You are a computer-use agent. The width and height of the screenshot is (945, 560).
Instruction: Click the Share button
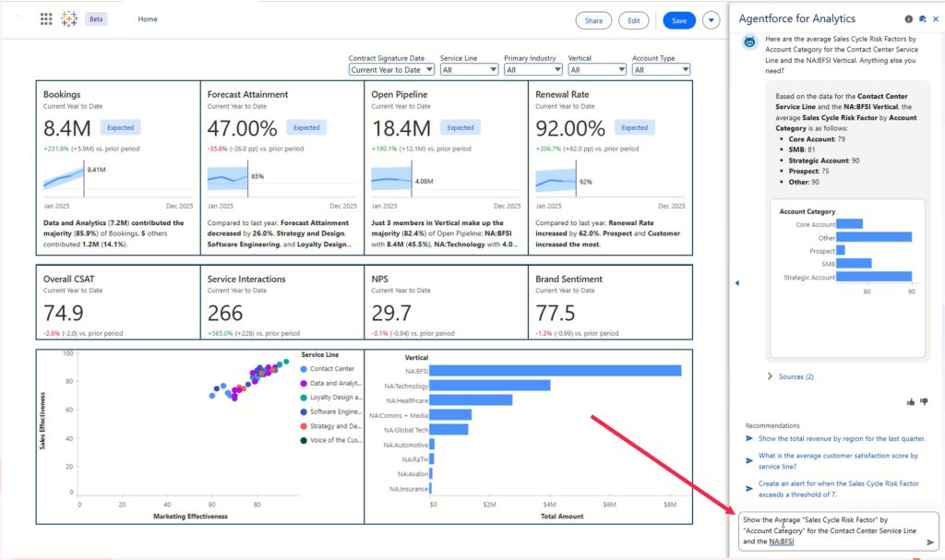(593, 20)
